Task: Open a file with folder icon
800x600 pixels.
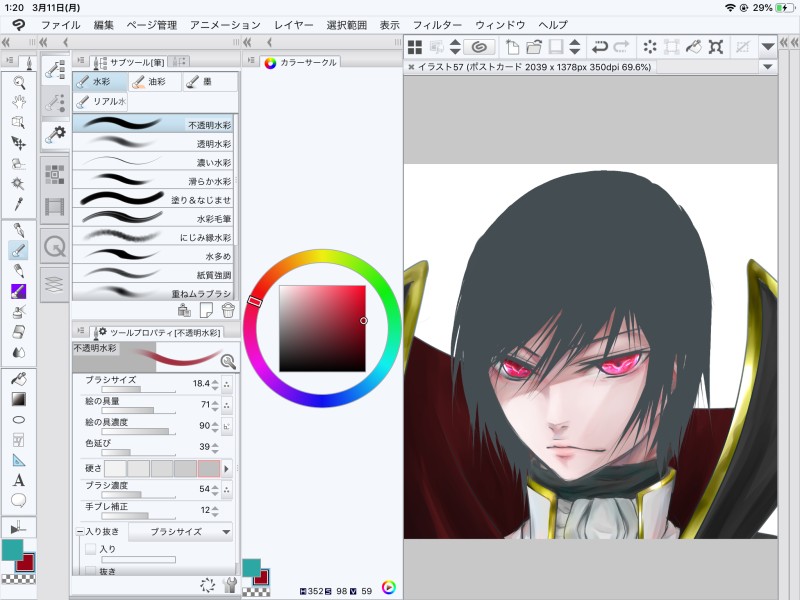Action: click(534, 47)
